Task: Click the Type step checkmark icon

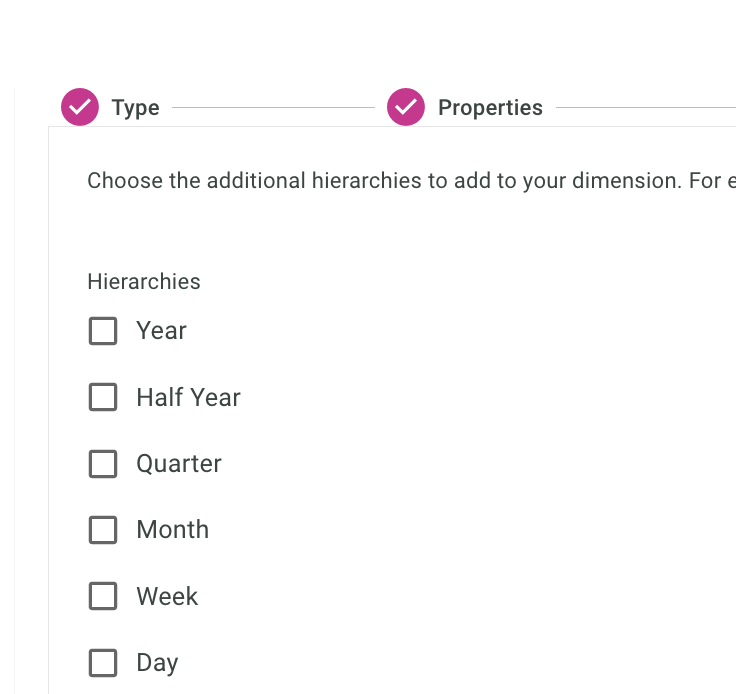Action: [x=80, y=107]
